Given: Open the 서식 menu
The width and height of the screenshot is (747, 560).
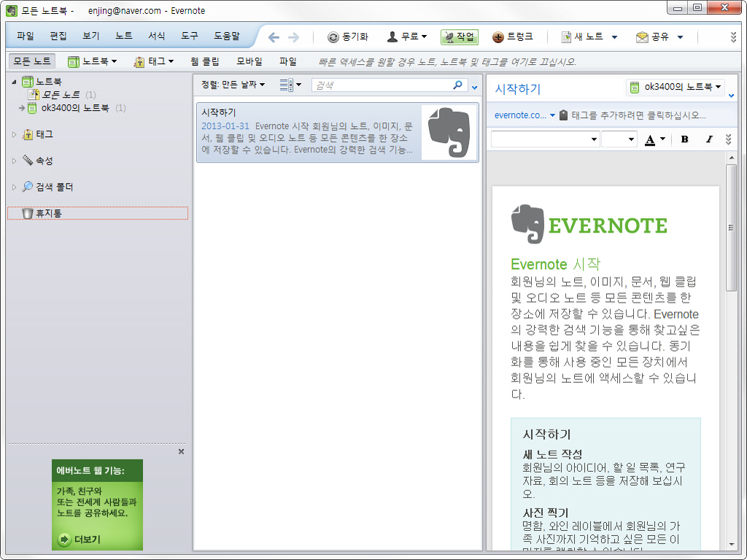Looking at the screenshot, I should pos(157,36).
